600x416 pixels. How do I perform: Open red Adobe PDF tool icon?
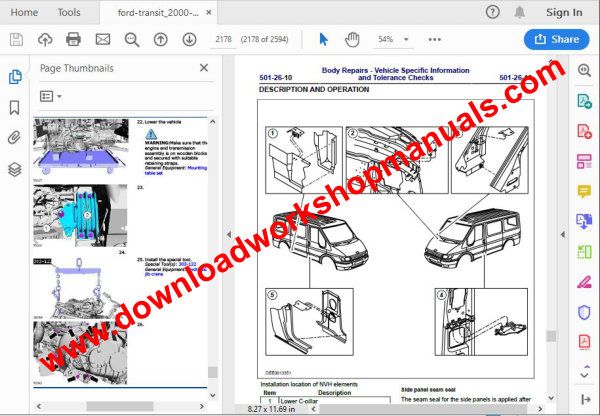coord(584,342)
